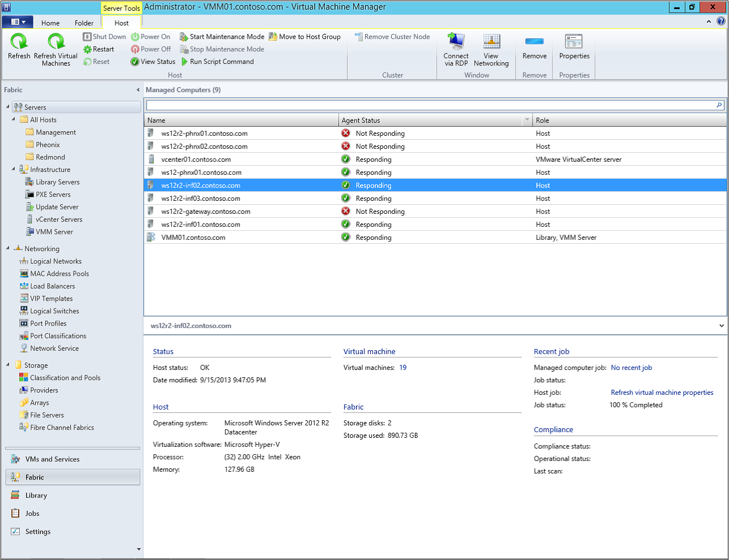
Task: Select row VMM01.contoso.com
Action: point(435,238)
